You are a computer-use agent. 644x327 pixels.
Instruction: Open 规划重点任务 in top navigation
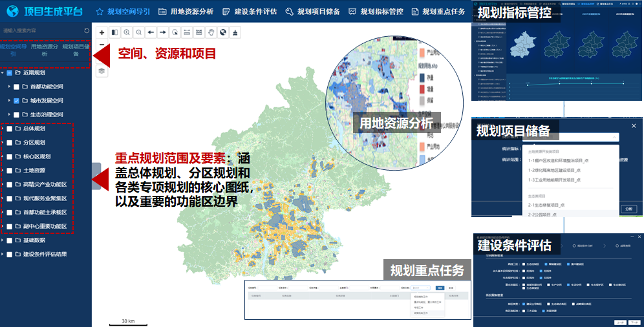click(x=438, y=12)
